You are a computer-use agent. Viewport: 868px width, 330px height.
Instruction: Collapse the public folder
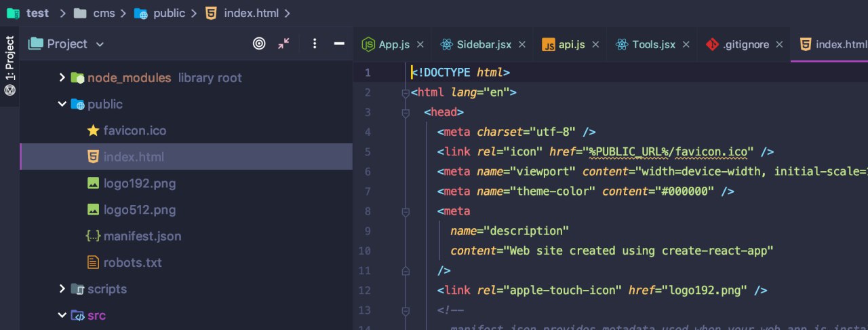[62, 105]
